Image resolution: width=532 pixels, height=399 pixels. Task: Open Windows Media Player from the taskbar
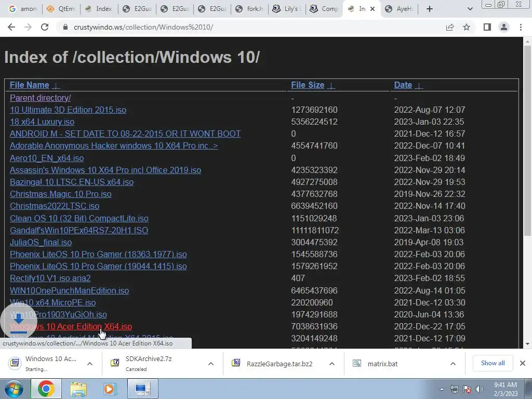110,389
